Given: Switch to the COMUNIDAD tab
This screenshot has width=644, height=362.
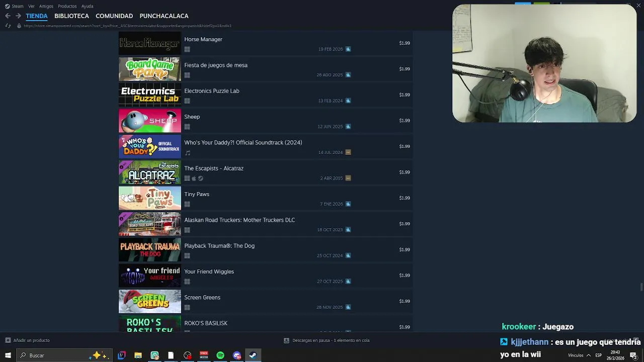Looking at the screenshot, I should 114,16.
